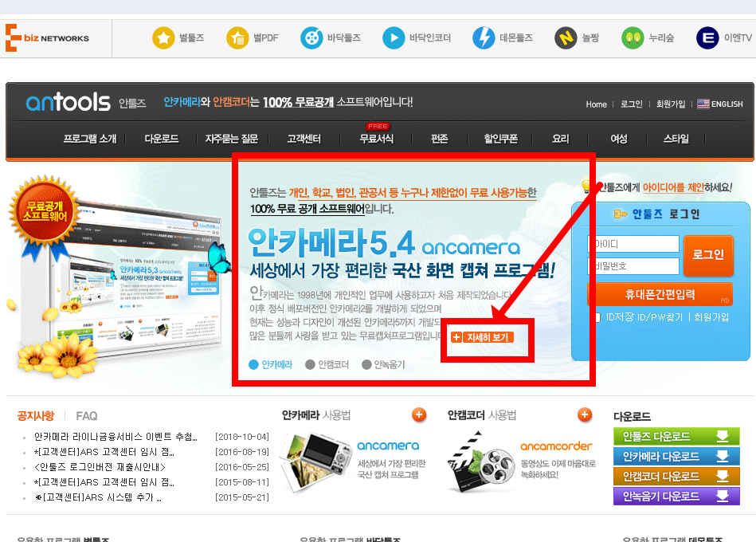Click the 누리숲 icon
The width and height of the screenshot is (756, 542).
coord(634,37)
